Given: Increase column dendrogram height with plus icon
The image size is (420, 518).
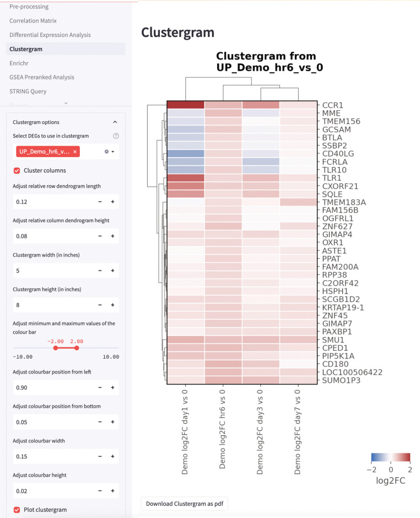Looking at the screenshot, I should click(x=112, y=236).
